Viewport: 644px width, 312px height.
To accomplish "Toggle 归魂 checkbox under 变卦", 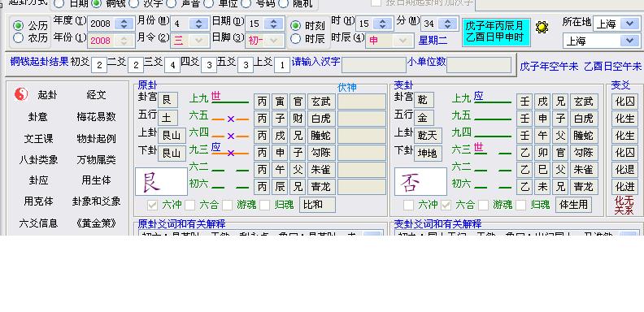I will pos(521,205).
